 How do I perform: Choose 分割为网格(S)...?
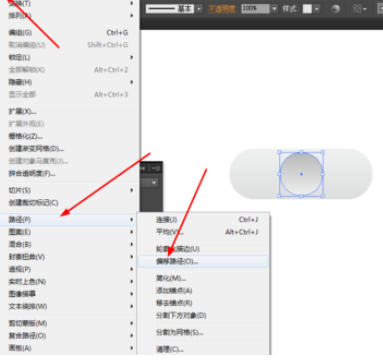click(203, 332)
